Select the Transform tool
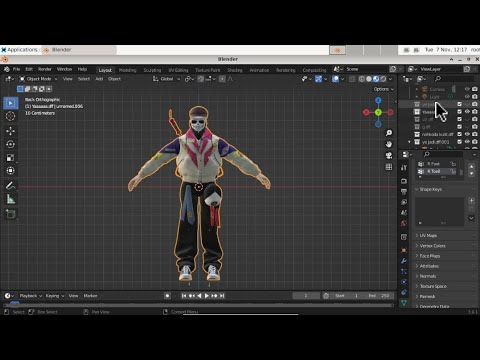Viewport: 480px width, 360px height. pos(11,171)
